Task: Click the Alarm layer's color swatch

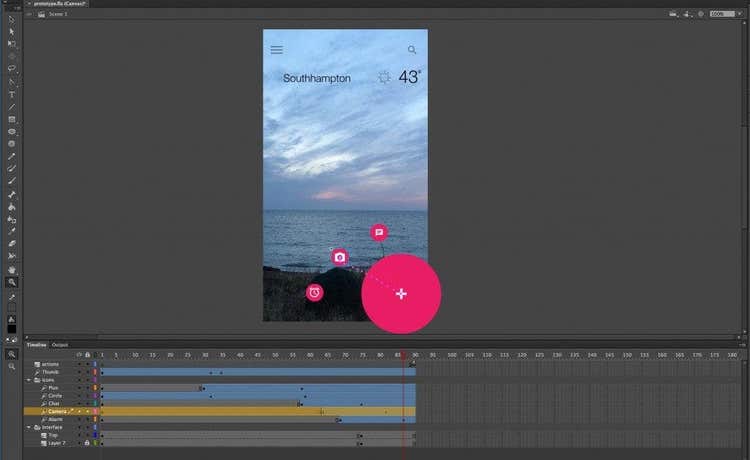Action: tap(95, 419)
